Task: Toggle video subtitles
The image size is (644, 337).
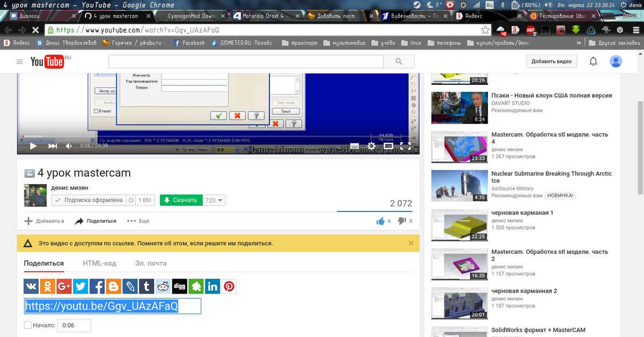Action: click(354, 145)
